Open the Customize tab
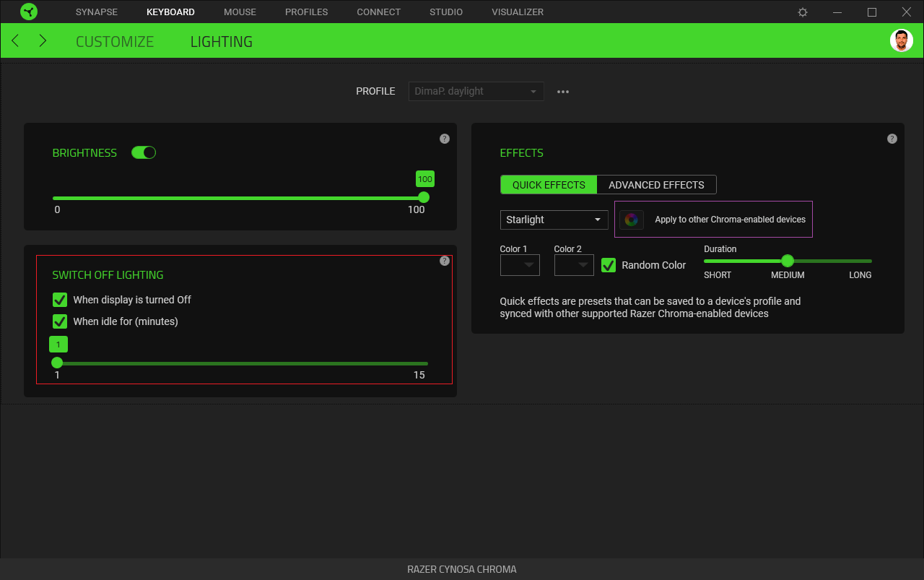 pyautogui.click(x=115, y=41)
